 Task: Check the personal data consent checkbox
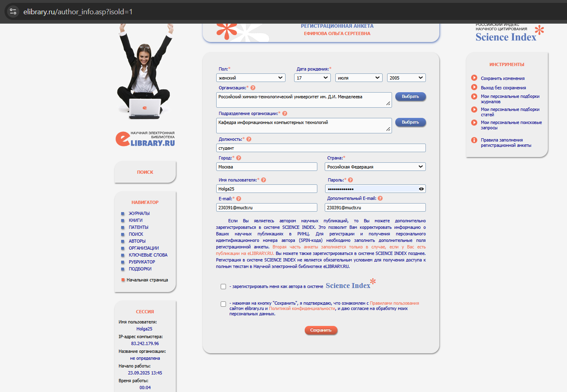(223, 304)
